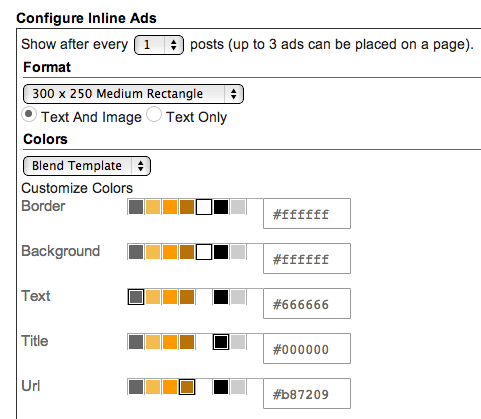Pick the brown swatch in the Border row
This screenshot has height=419, width=481.
click(x=187, y=207)
